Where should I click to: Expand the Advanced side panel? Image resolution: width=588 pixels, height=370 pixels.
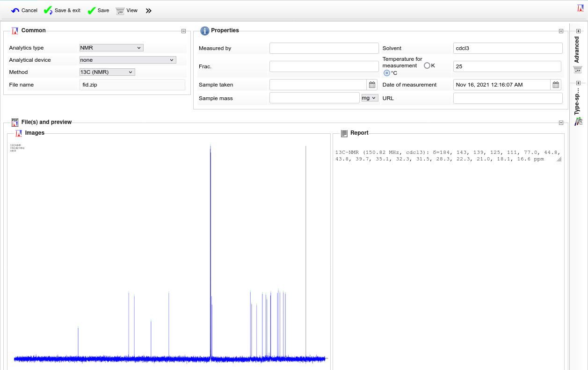click(578, 31)
